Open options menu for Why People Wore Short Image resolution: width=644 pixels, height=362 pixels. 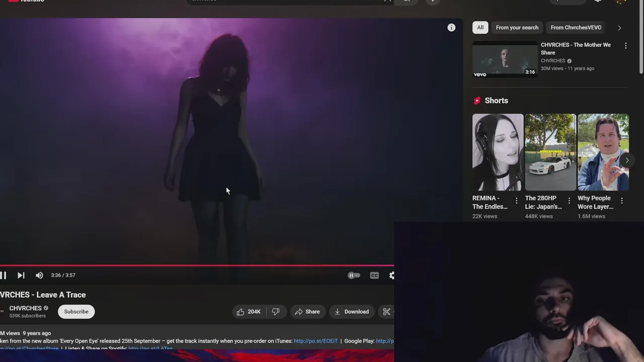point(622,201)
